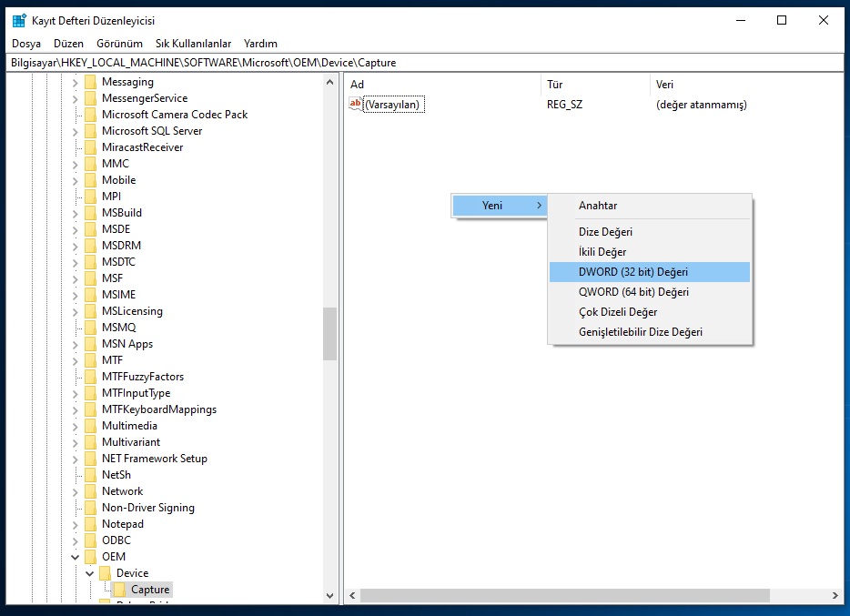This screenshot has width=850, height=616.
Task: Open the Dosya menu
Action: coord(25,44)
